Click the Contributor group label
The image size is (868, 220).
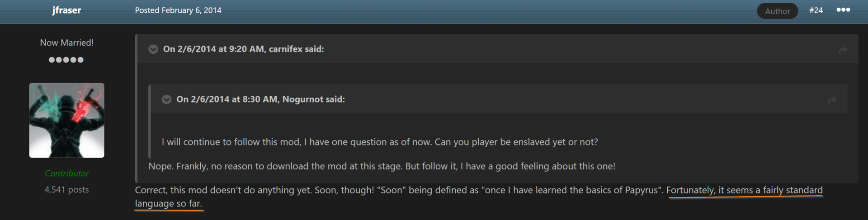tap(67, 173)
